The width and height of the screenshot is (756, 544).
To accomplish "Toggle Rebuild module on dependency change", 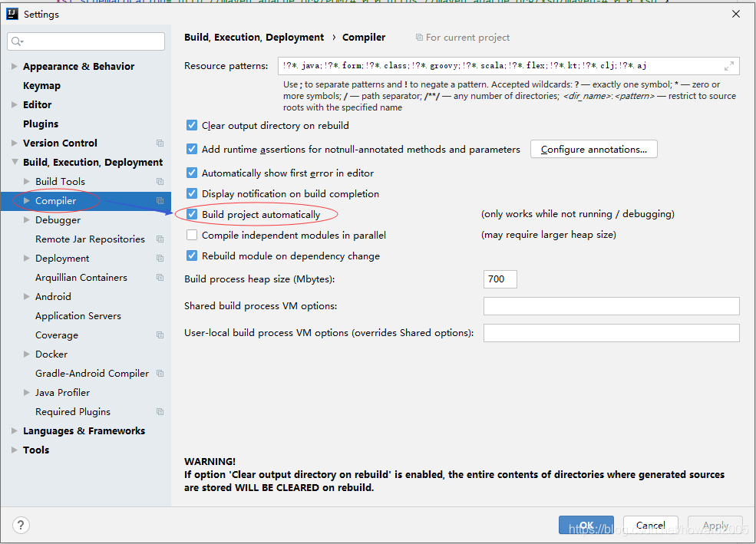I will click(x=192, y=256).
